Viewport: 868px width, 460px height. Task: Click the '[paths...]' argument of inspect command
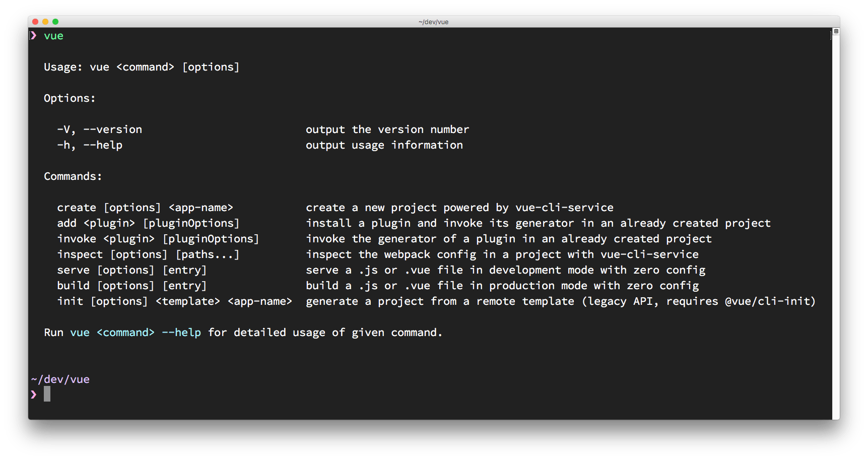coord(207,254)
